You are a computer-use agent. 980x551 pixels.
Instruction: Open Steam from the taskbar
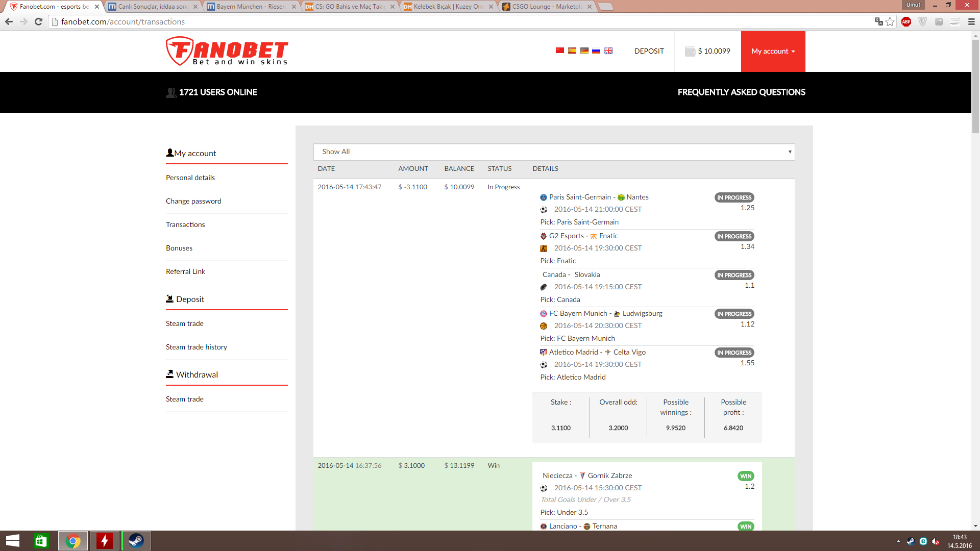(x=136, y=541)
